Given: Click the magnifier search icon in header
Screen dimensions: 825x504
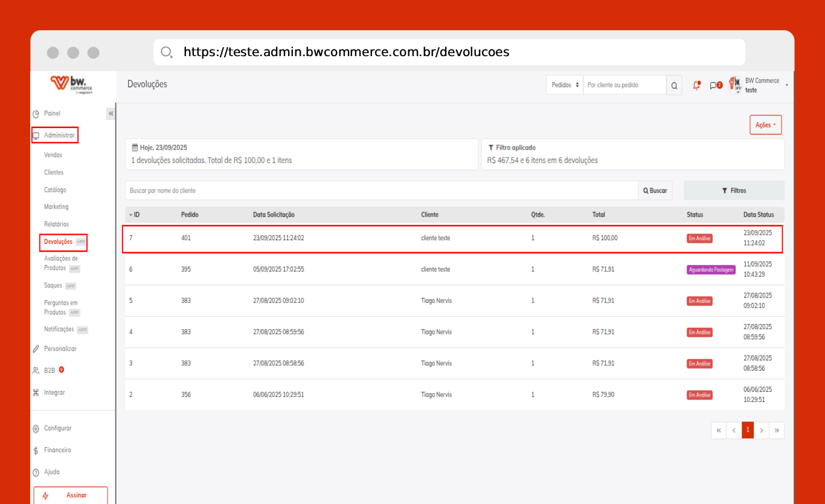Looking at the screenshot, I should 674,85.
